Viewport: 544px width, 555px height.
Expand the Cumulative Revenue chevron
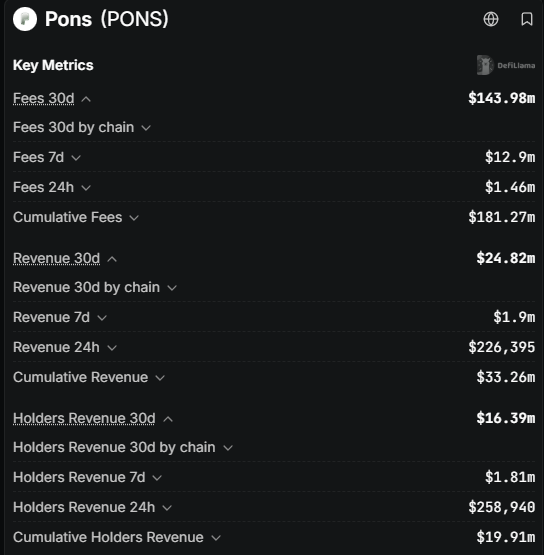click(160, 378)
